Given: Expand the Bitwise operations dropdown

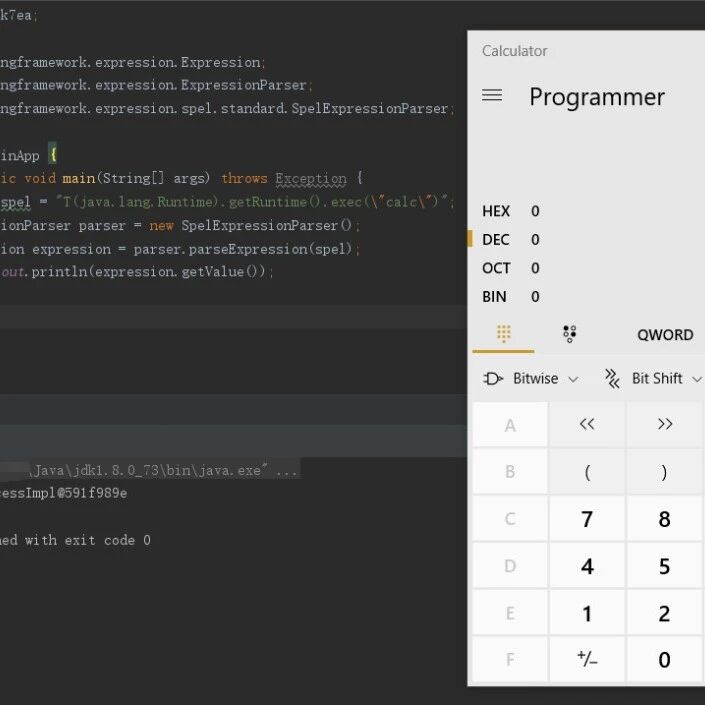Looking at the screenshot, I should [x=531, y=379].
